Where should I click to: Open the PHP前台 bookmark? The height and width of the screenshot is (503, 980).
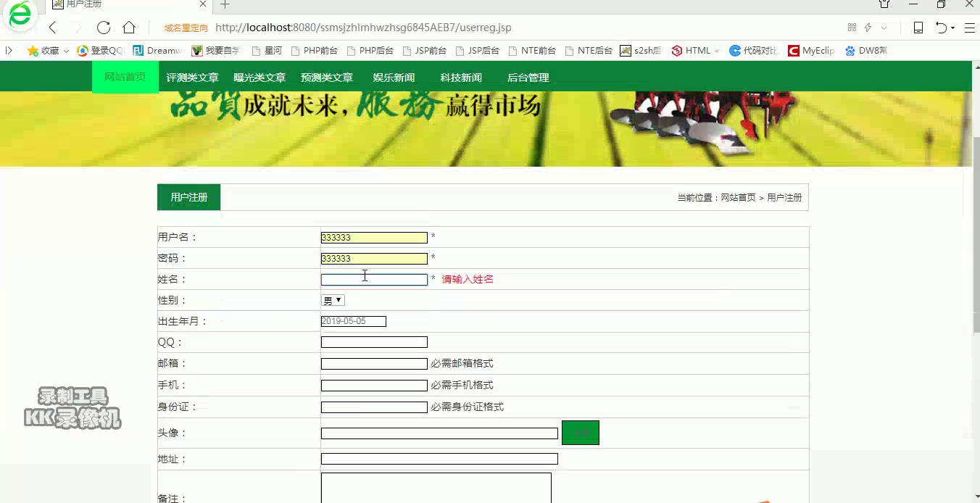pyautogui.click(x=314, y=51)
